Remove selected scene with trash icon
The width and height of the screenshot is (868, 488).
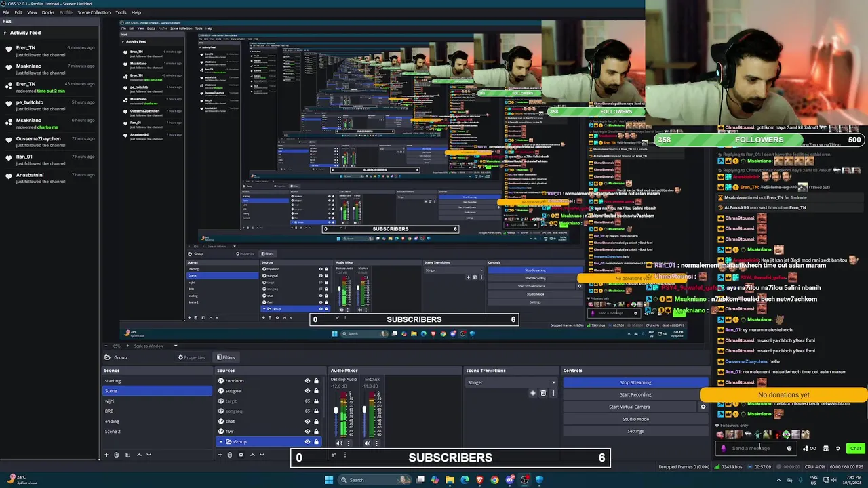116,455
